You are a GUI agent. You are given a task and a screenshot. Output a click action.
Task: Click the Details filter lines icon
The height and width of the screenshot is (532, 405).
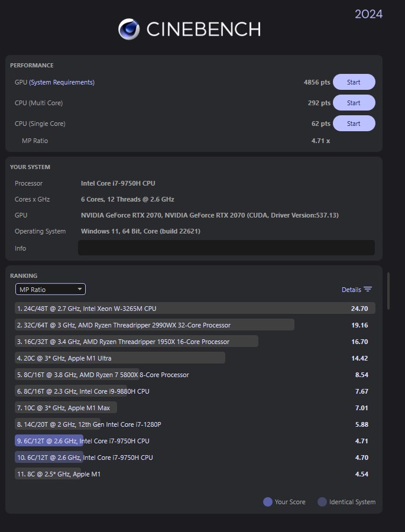coord(368,290)
